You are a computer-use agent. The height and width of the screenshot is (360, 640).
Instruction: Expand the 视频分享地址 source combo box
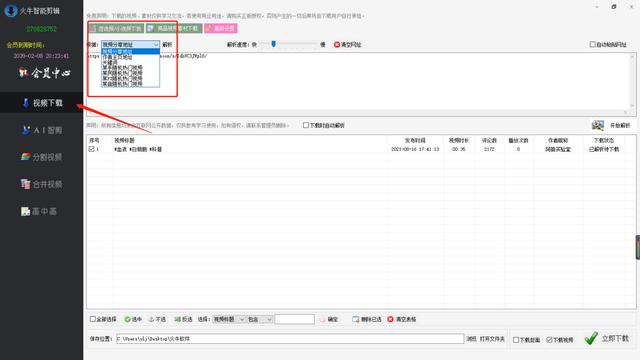[x=130, y=44]
